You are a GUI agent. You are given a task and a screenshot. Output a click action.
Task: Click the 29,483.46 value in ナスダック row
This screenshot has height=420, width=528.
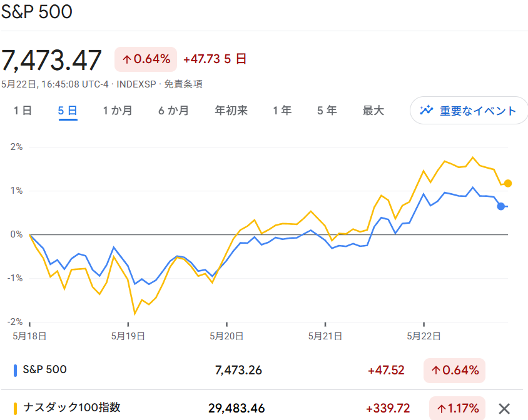pyautogui.click(x=236, y=408)
